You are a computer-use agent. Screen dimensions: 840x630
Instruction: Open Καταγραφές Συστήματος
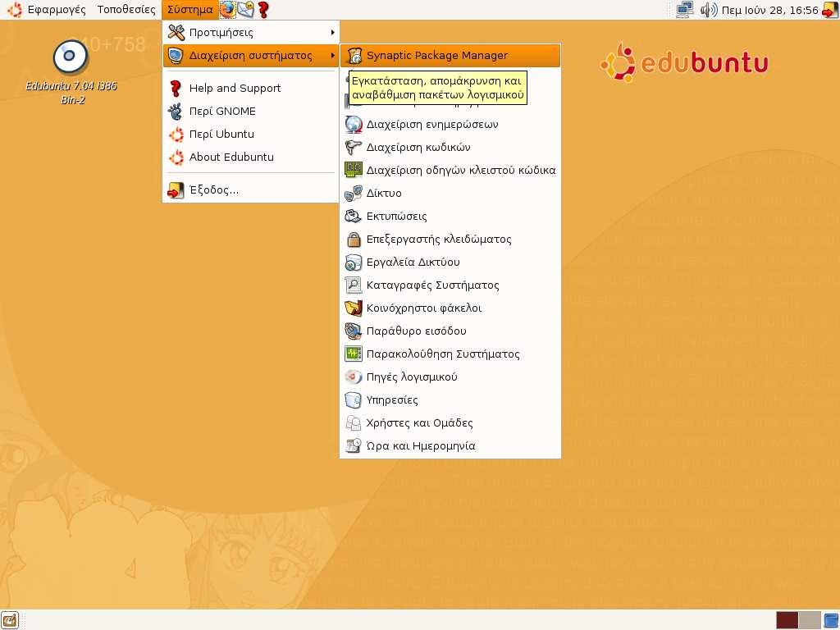point(450,285)
